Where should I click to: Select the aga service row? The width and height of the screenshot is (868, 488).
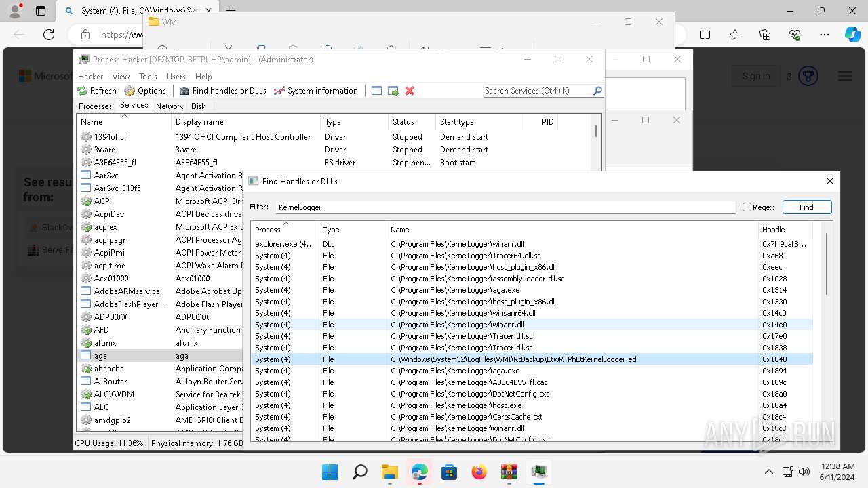click(159, 356)
